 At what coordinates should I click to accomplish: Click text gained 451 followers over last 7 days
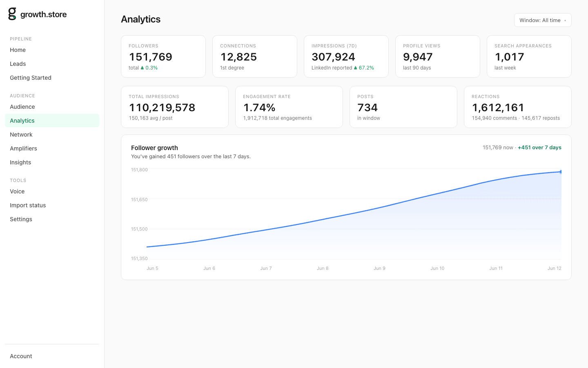[191, 157]
